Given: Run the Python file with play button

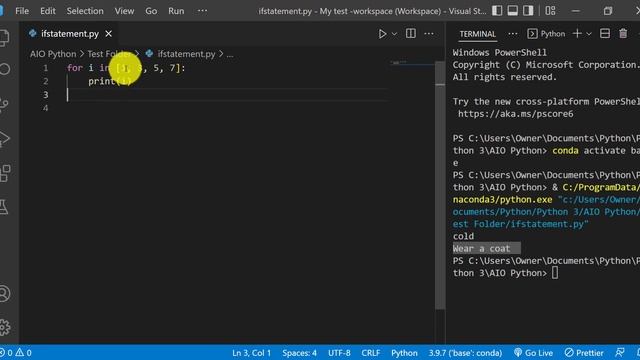Looking at the screenshot, I should [x=382, y=34].
